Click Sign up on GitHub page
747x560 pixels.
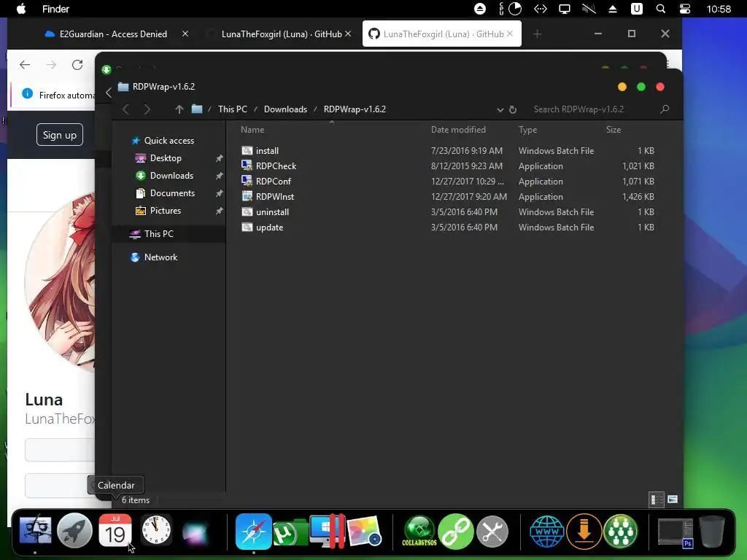tap(60, 135)
